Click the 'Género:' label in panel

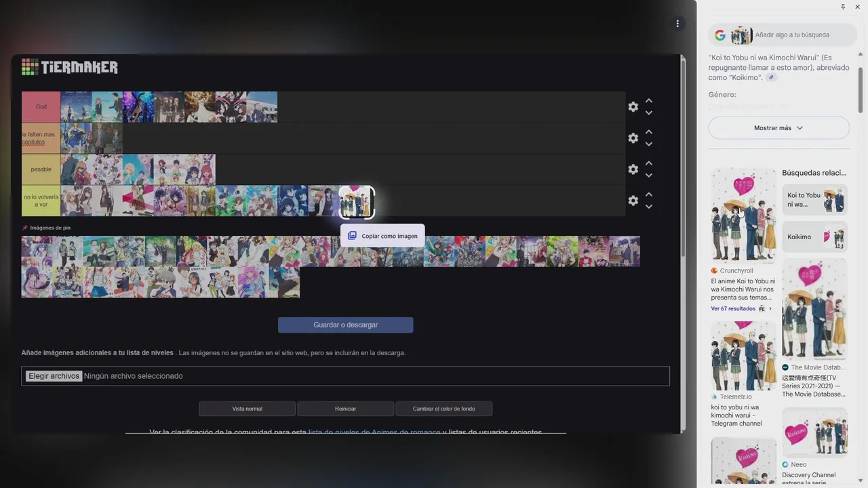(722, 95)
